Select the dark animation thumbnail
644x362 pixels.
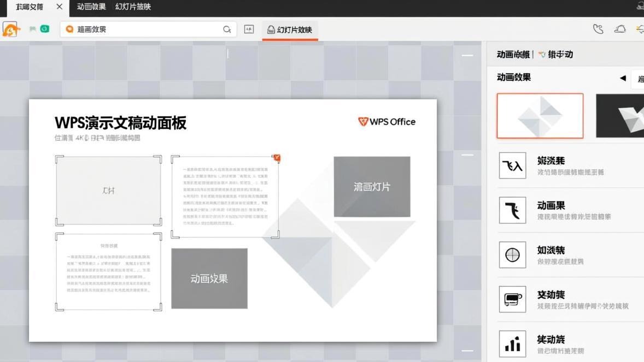[620, 116]
